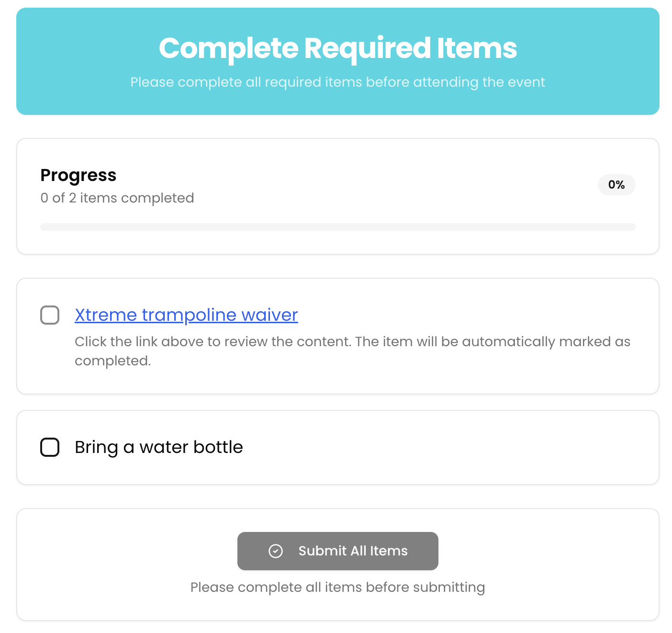672x633 pixels.
Task: Click the checkmark icon in Submit button
Action: tap(276, 551)
